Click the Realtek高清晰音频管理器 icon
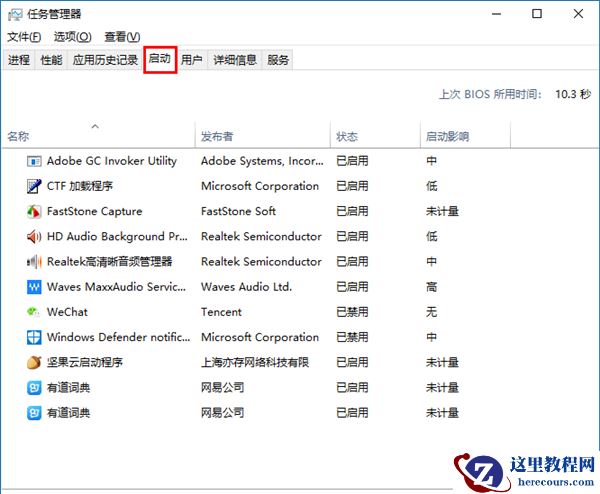The height and width of the screenshot is (494, 600). pos(34,262)
